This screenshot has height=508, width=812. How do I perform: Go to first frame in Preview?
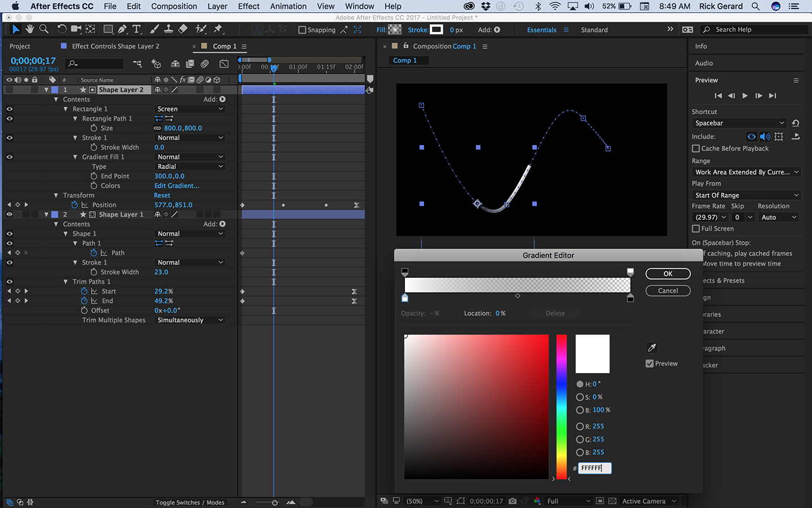tap(718, 96)
